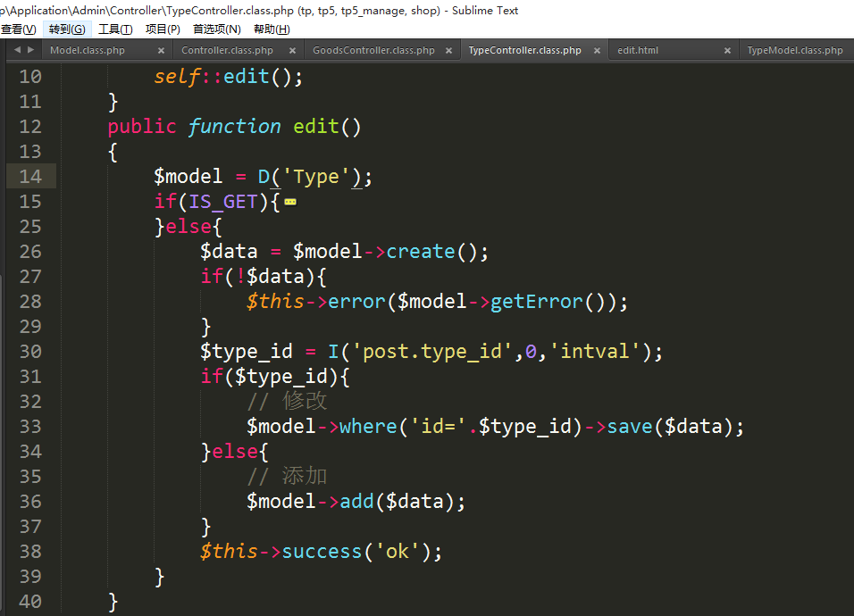
Task: Open the 转到(G) menu
Action: coord(67,29)
